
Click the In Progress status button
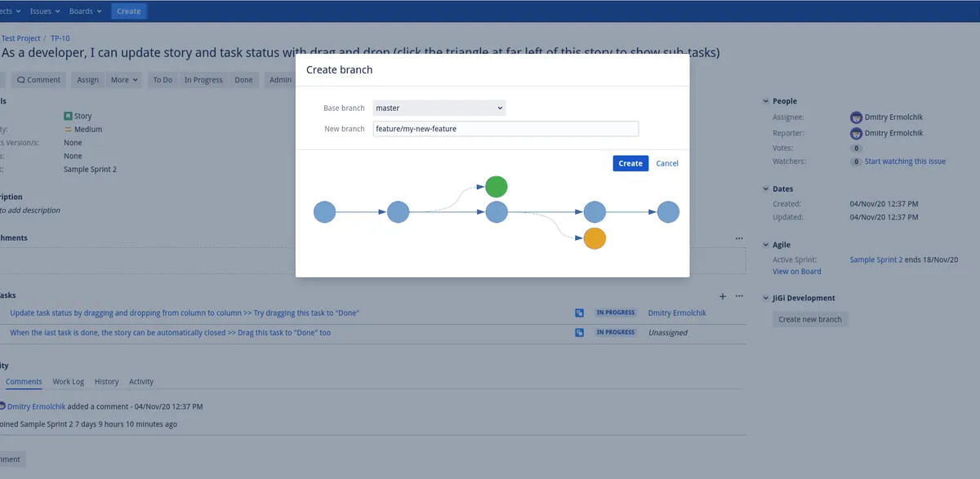point(203,80)
